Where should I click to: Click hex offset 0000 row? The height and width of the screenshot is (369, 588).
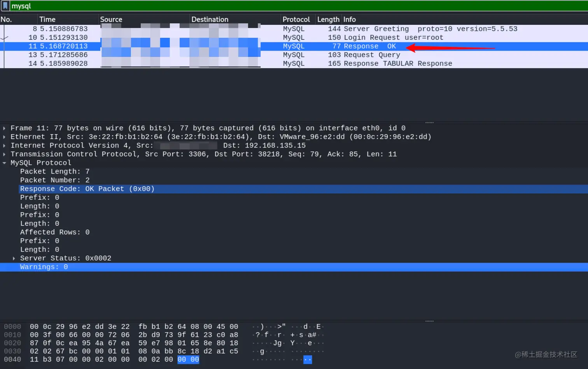coord(12,327)
